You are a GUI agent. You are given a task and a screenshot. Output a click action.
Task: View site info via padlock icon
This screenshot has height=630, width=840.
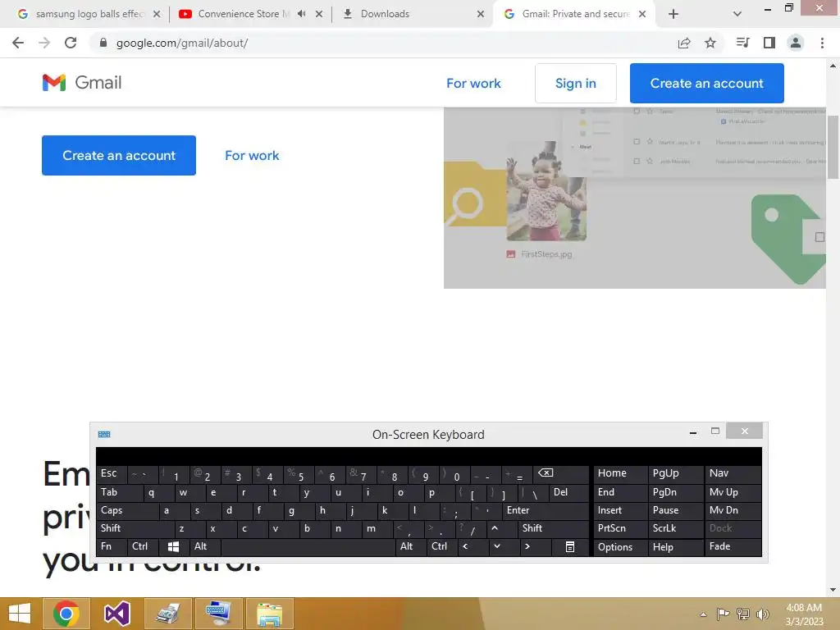pos(103,43)
